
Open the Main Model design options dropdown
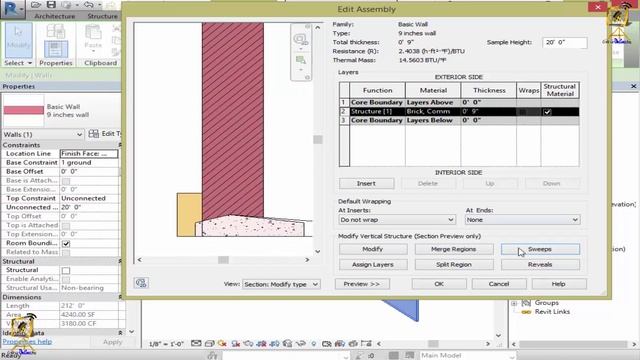click(467, 356)
